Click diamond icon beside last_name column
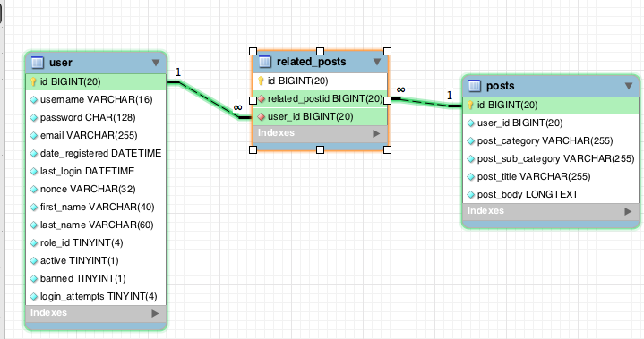644x339 pixels. coord(34,225)
